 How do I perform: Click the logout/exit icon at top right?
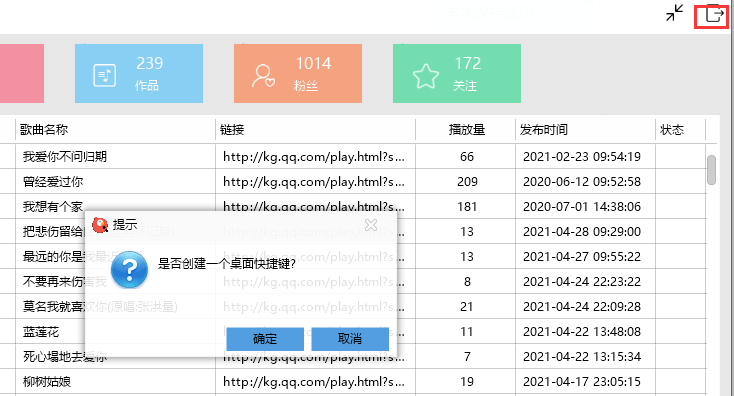coord(714,14)
